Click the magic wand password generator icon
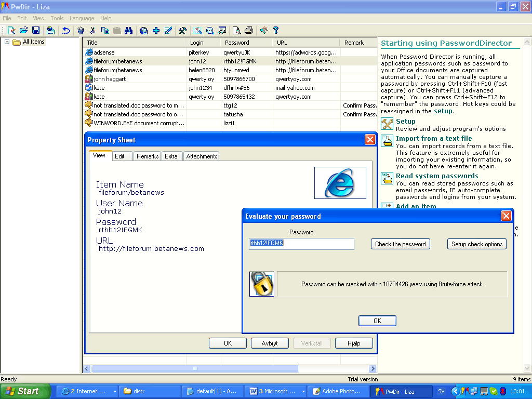 tap(198, 31)
